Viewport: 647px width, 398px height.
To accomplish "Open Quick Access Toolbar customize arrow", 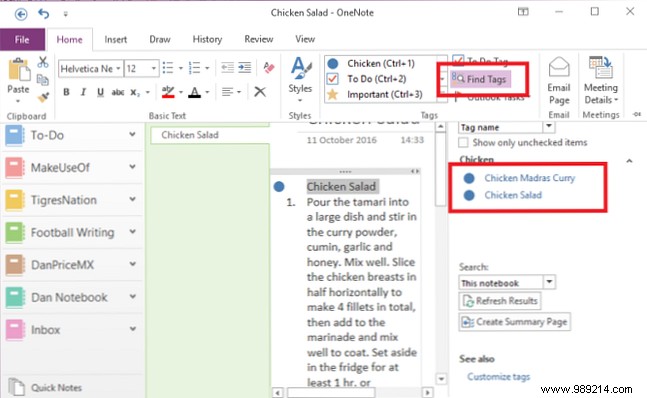I will (66, 14).
